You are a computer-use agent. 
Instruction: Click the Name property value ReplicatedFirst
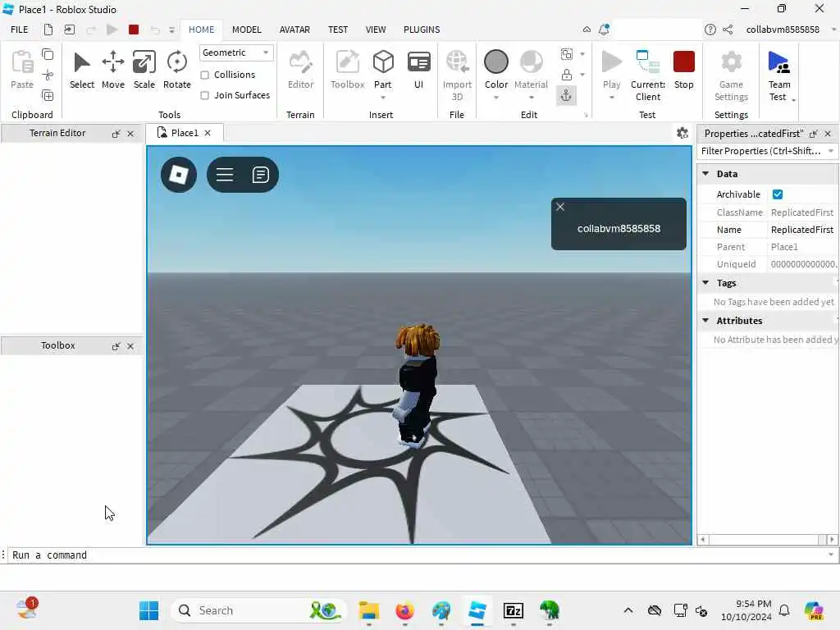[x=802, y=230]
